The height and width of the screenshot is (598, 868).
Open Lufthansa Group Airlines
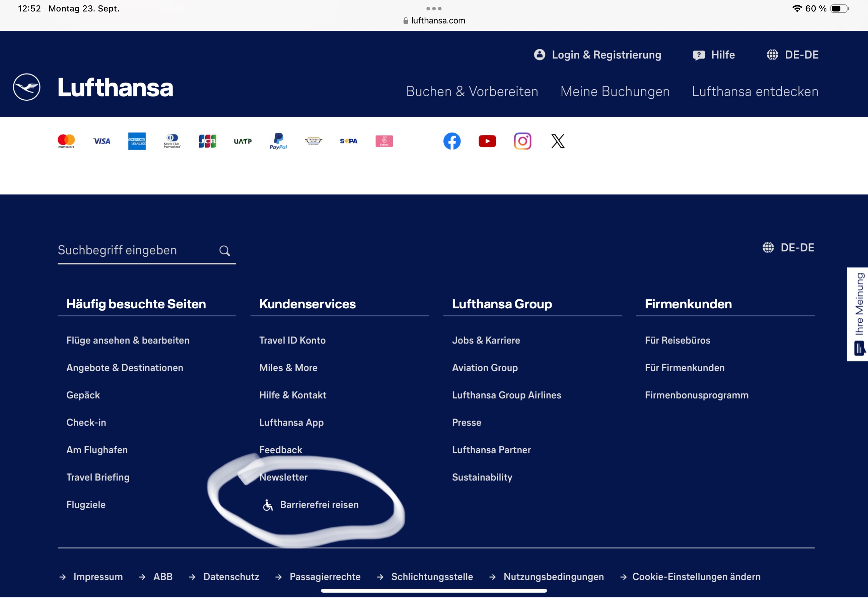tap(506, 395)
